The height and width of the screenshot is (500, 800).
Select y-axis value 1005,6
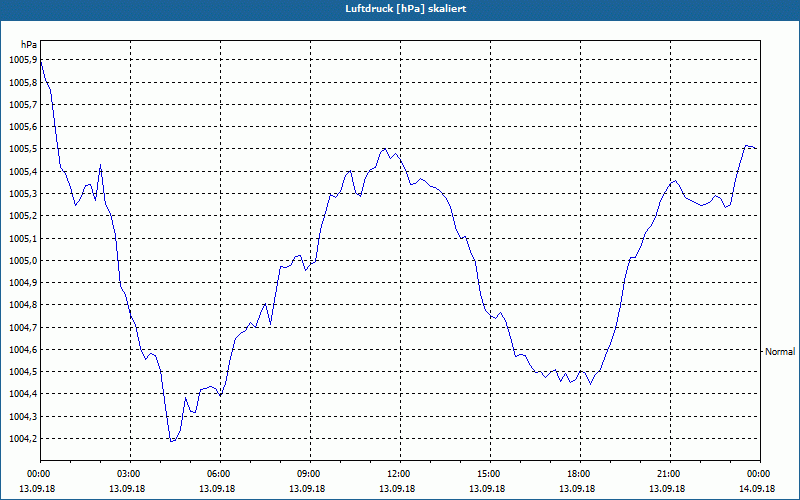23,127
